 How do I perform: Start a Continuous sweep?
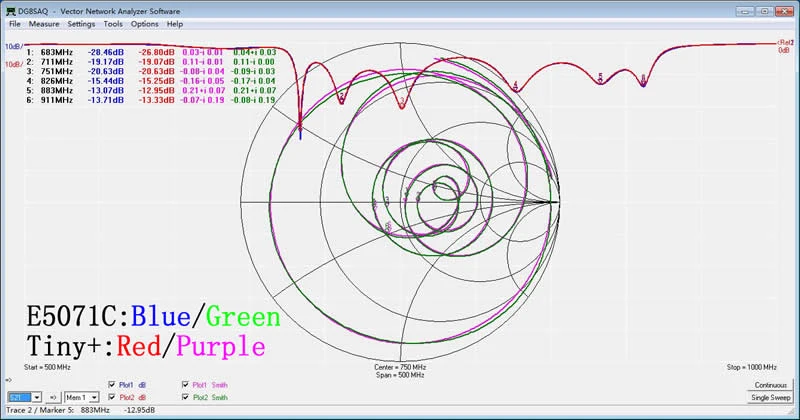(770, 385)
